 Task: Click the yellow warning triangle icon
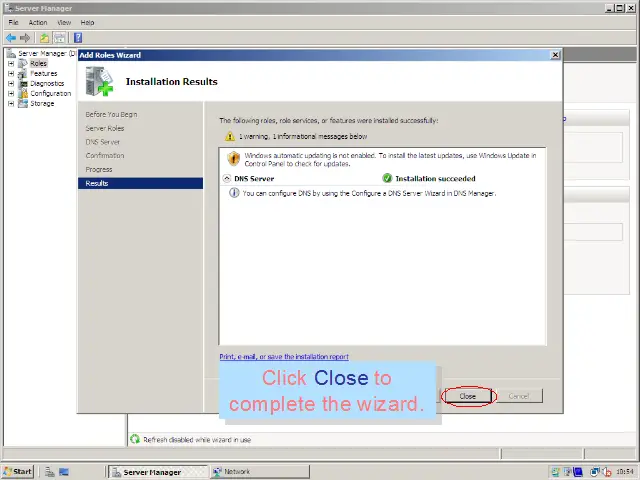pos(230,136)
